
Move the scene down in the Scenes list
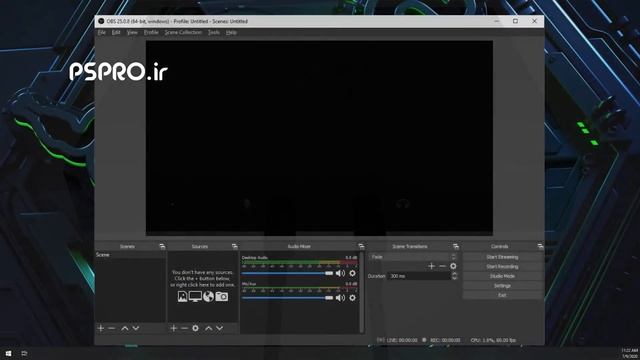tap(136, 328)
